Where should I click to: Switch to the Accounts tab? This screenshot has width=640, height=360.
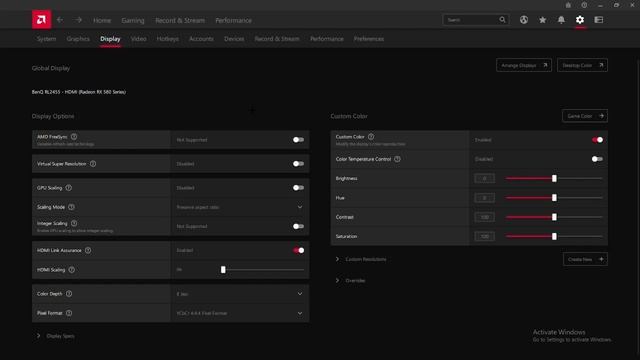(x=201, y=39)
